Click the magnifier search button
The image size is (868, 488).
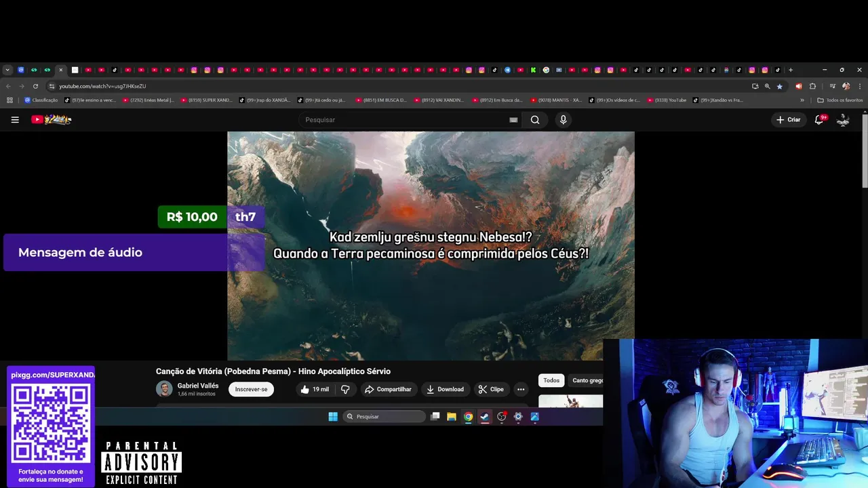click(x=535, y=120)
